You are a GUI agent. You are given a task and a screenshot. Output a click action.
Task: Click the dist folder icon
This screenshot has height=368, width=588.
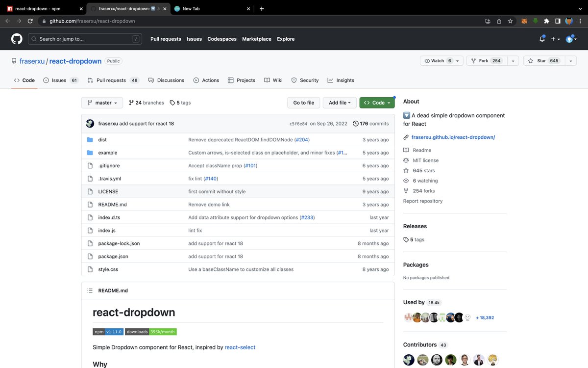coord(90,140)
